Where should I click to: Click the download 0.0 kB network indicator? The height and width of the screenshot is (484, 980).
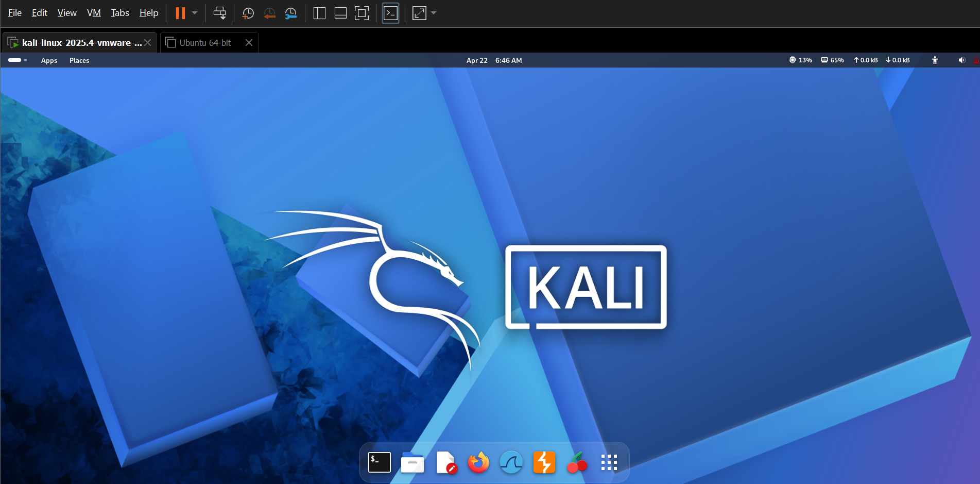(x=898, y=60)
